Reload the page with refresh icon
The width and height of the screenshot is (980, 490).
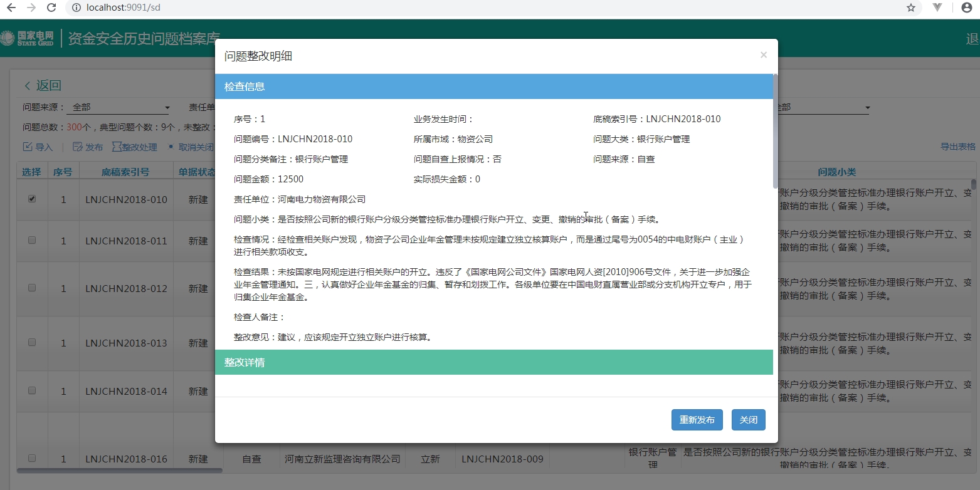pyautogui.click(x=52, y=8)
